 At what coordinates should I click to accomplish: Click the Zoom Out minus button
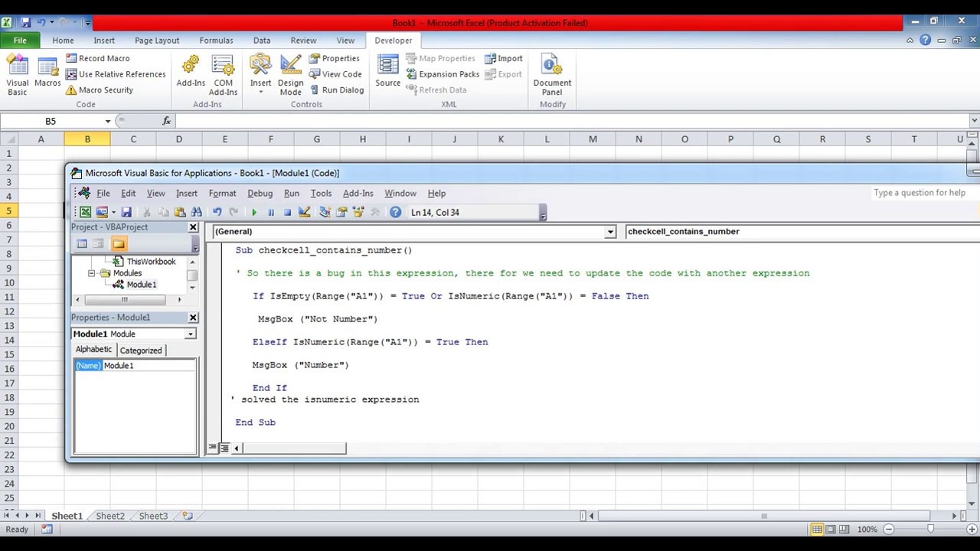[889, 529]
